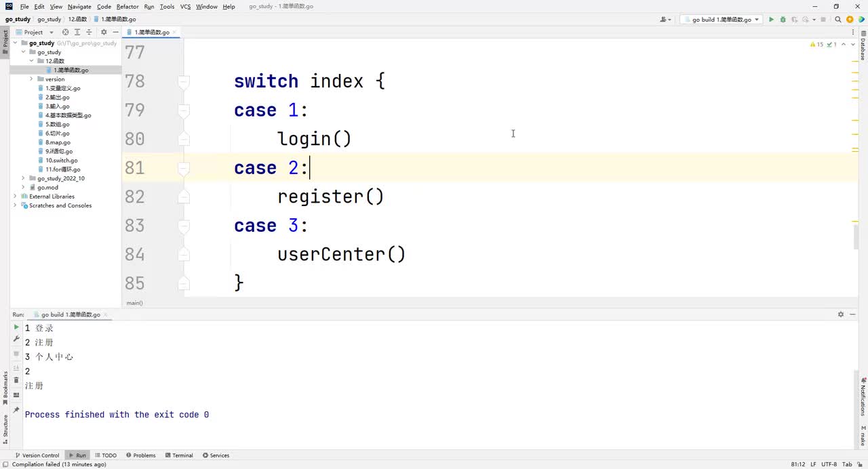Open go build run configuration dropdown
Viewport: 868px width, 469px height.
pyautogui.click(x=722, y=20)
